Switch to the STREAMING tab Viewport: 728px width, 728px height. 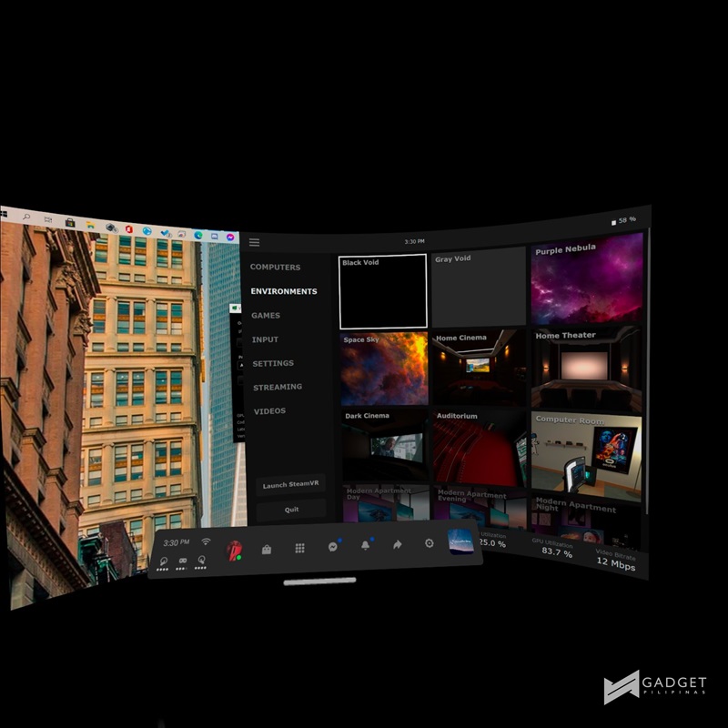[278, 387]
